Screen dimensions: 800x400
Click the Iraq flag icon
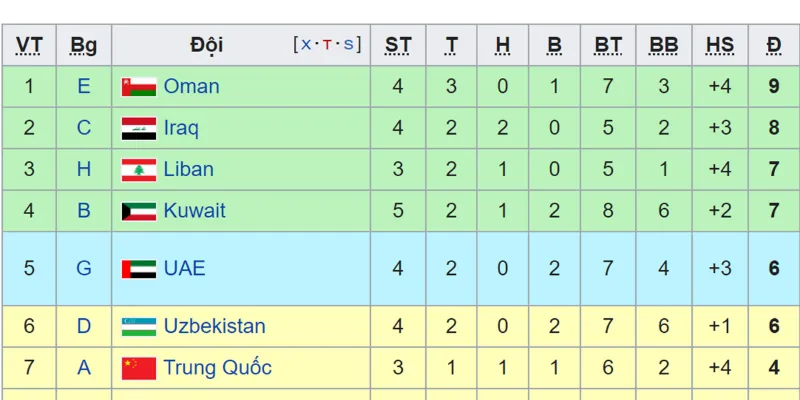coord(139,128)
